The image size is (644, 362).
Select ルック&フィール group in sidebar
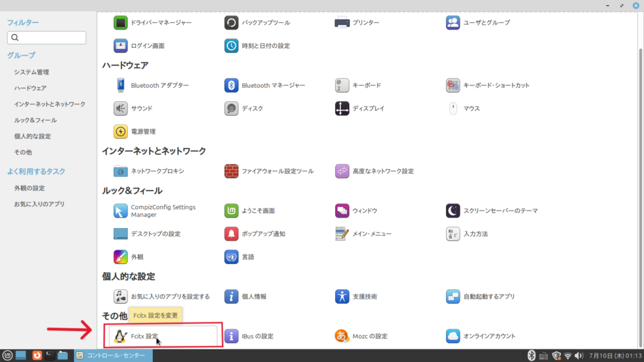35,120
